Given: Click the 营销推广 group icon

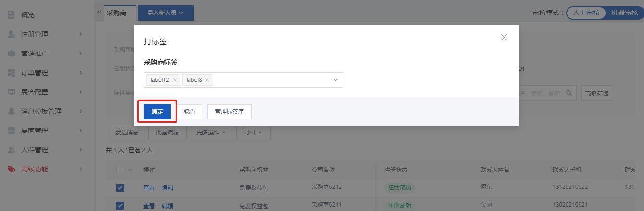Looking at the screenshot, I should tap(12, 53).
